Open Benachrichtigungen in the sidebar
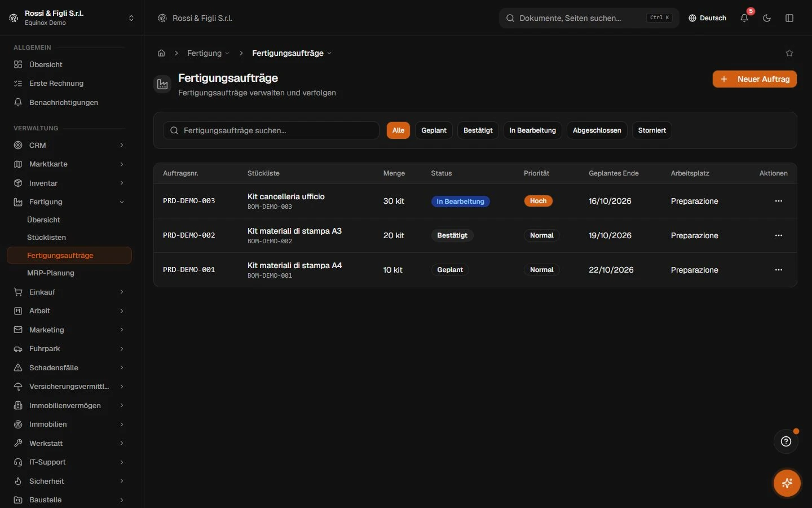Viewport: 812px width, 508px height. pos(69,102)
